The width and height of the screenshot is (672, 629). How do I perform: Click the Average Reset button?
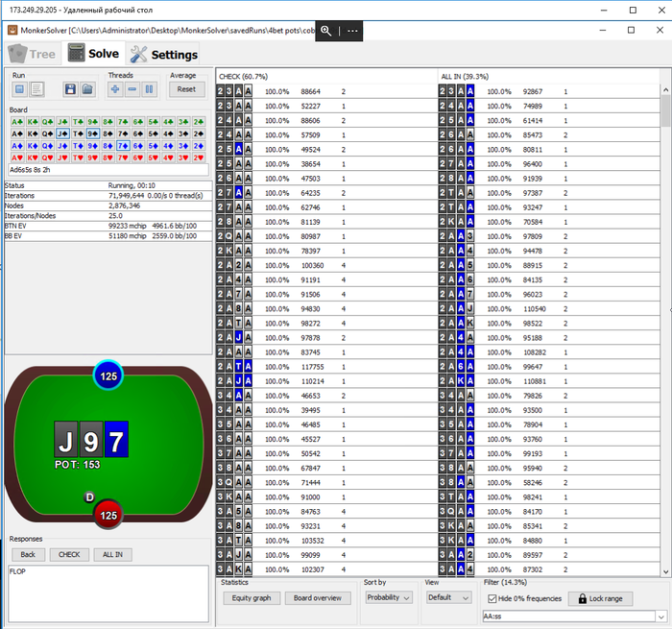[186, 89]
